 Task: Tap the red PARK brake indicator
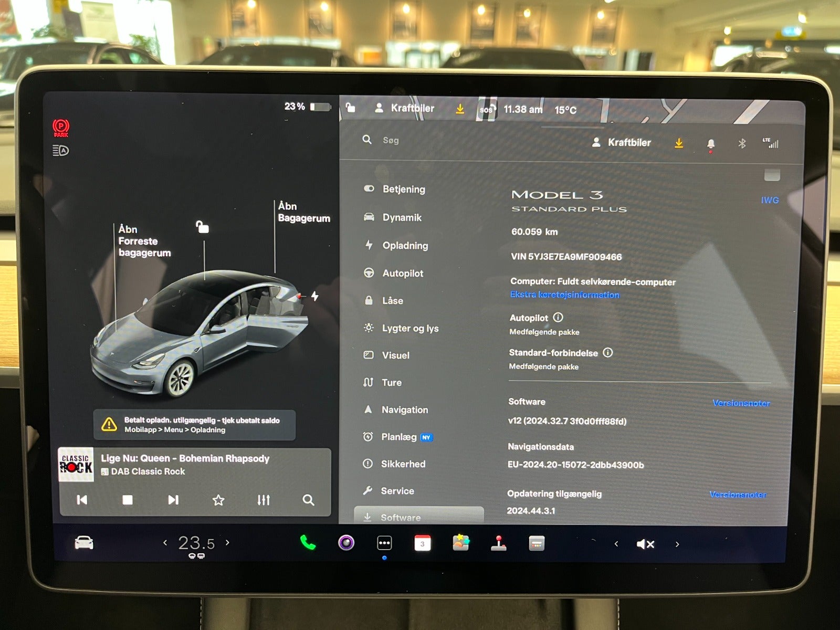(x=61, y=128)
